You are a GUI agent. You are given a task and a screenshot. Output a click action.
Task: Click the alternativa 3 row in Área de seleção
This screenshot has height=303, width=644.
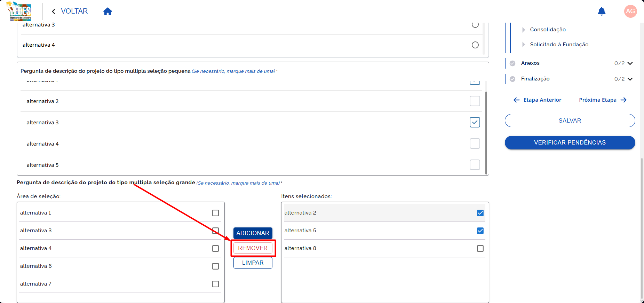[x=120, y=231]
